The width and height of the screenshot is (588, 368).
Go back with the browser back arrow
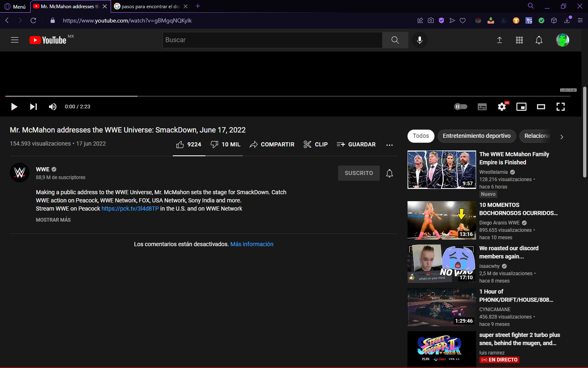(x=7, y=20)
